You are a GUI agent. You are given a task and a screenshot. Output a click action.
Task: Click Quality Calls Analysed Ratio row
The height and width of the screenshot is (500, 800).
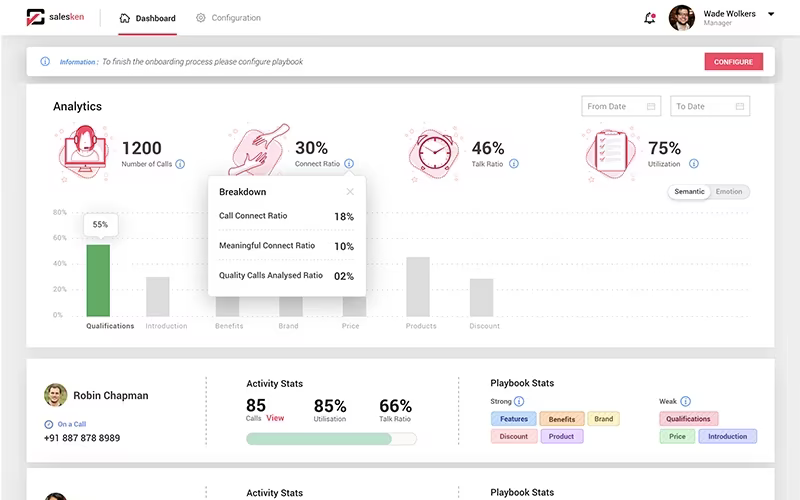click(x=286, y=276)
